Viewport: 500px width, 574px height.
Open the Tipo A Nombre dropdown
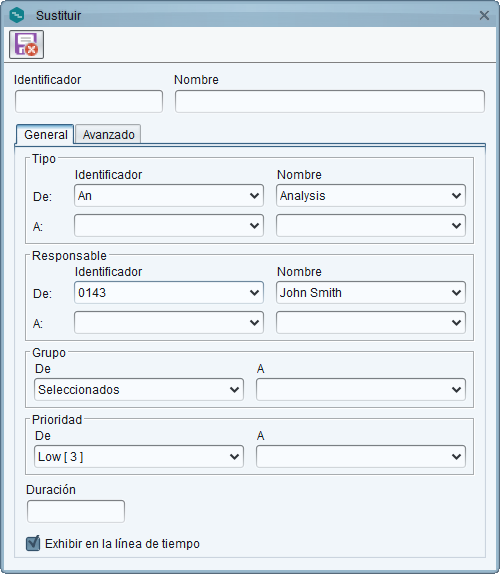(x=371, y=226)
